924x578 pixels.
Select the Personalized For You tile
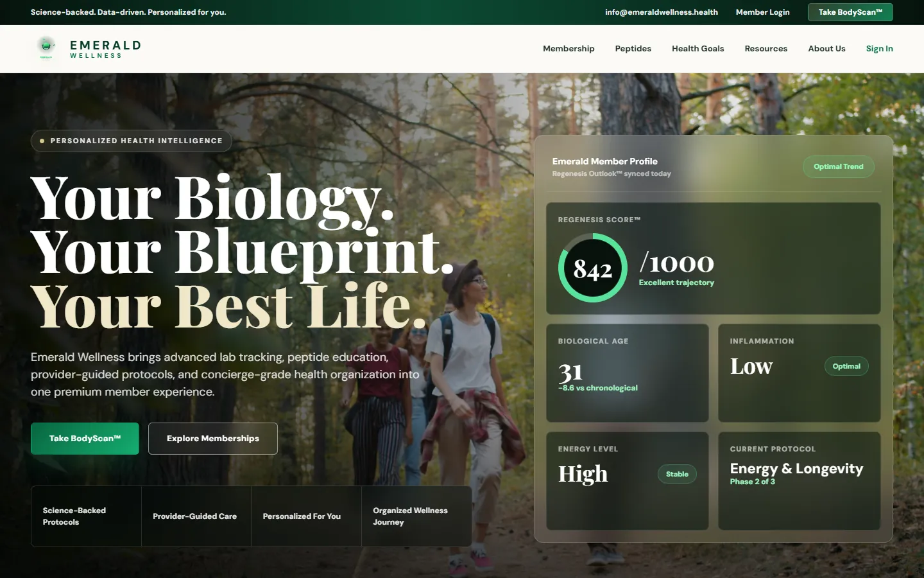tap(306, 516)
